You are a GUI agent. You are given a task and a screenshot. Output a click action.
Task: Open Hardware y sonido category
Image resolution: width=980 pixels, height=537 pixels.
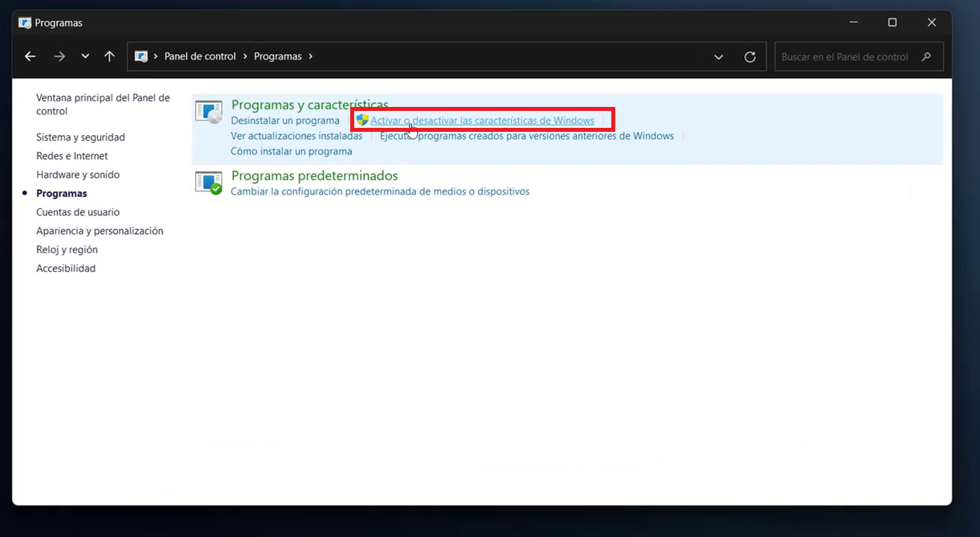click(x=78, y=174)
